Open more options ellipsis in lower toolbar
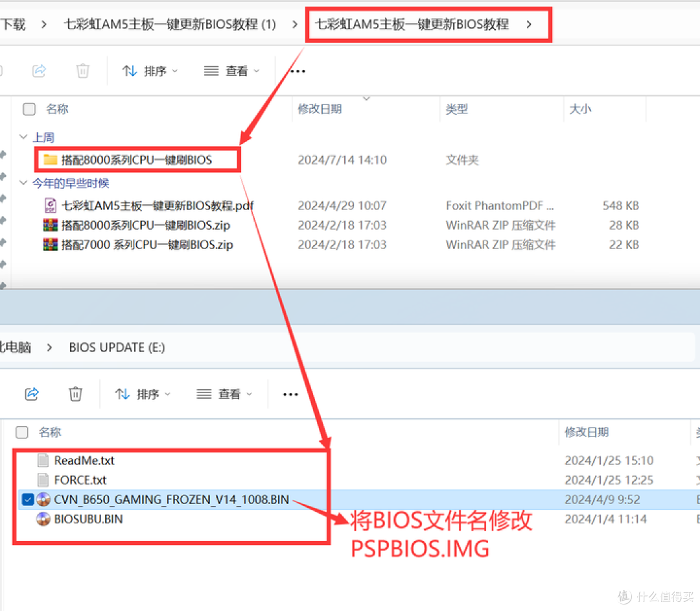 click(290, 394)
